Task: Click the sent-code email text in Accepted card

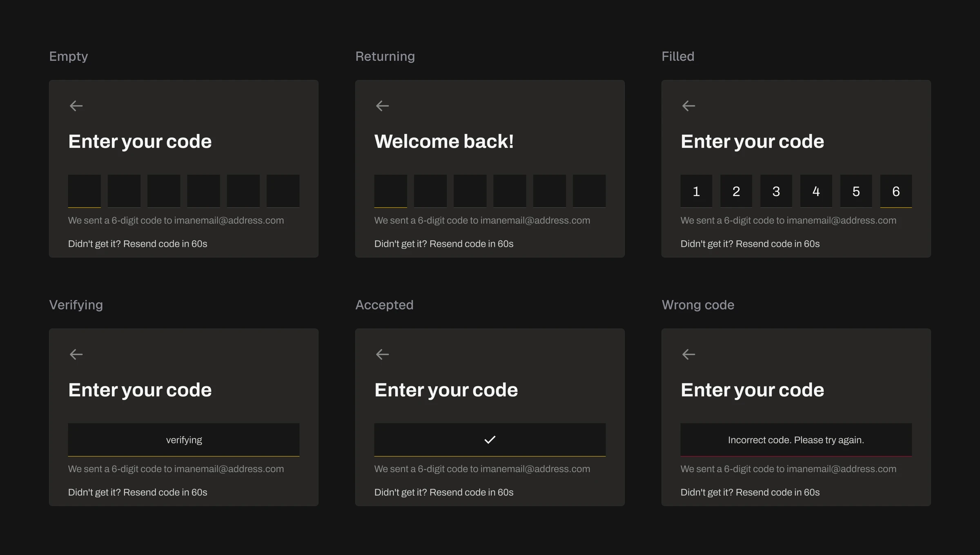Action: pos(482,469)
